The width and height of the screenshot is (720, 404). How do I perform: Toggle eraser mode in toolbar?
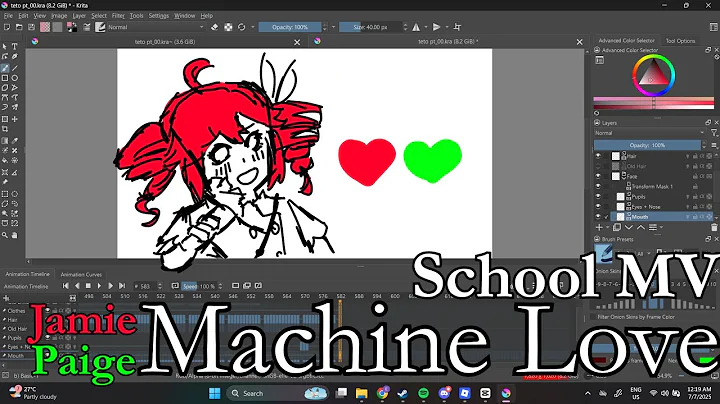click(214, 27)
